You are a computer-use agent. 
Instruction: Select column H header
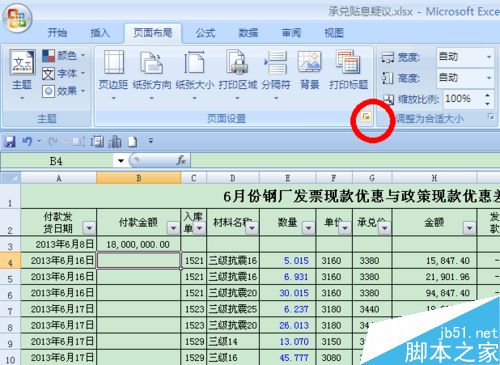(x=434, y=178)
